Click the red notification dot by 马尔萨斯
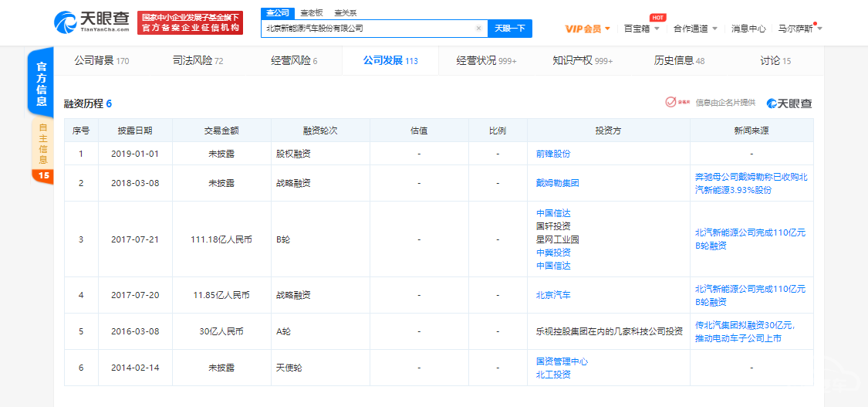The width and height of the screenshot is (868, 407). [816, 24]
